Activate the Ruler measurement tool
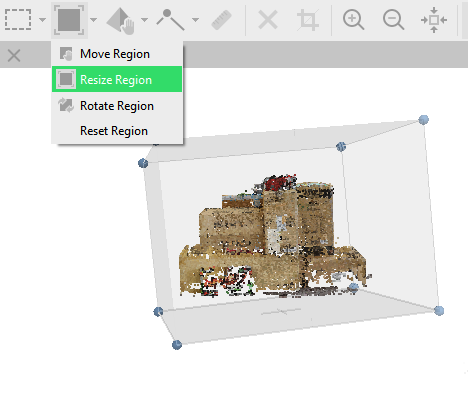This screenshot has width=468, height=404. (x=222, y=20)
